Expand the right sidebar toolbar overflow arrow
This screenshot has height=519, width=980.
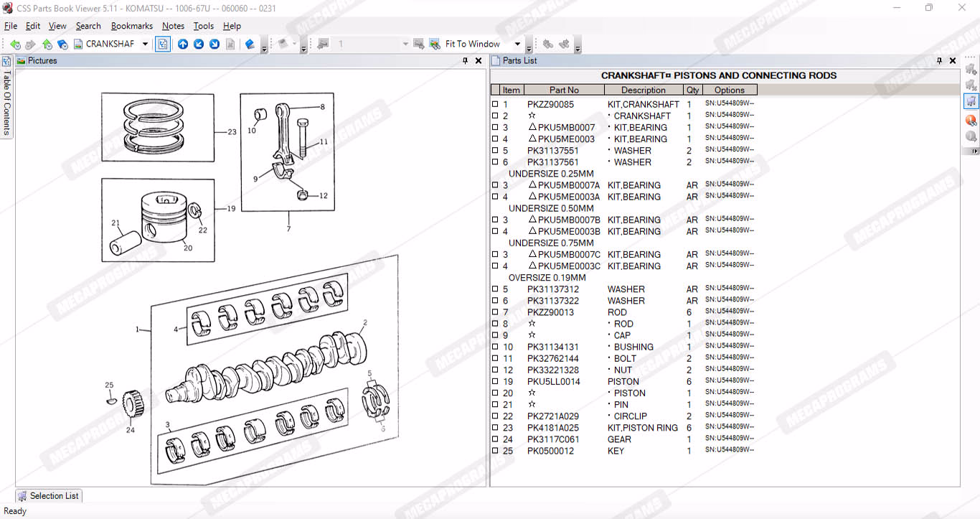974,151
